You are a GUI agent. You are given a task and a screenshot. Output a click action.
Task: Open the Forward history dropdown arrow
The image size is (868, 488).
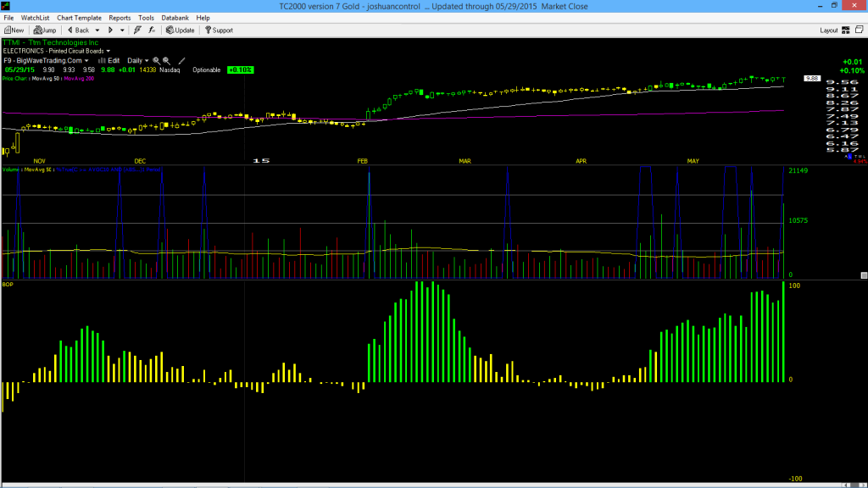click(x=122, y=30)
